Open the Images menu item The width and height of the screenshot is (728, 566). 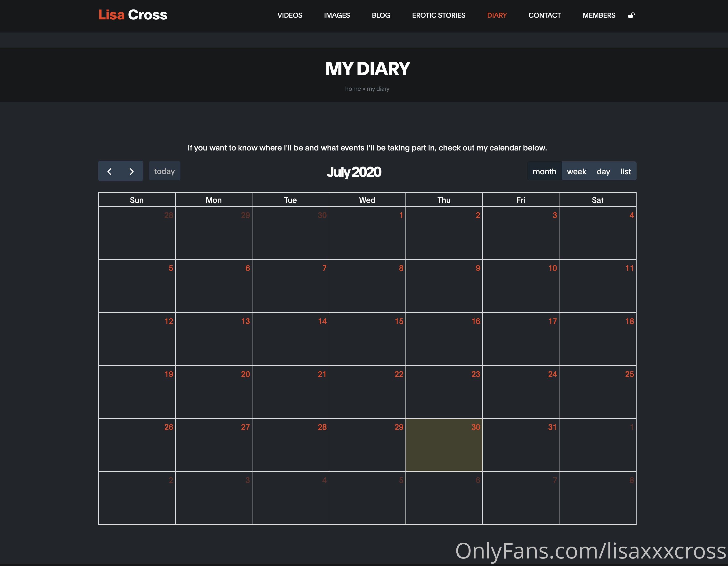coord(337,15)
